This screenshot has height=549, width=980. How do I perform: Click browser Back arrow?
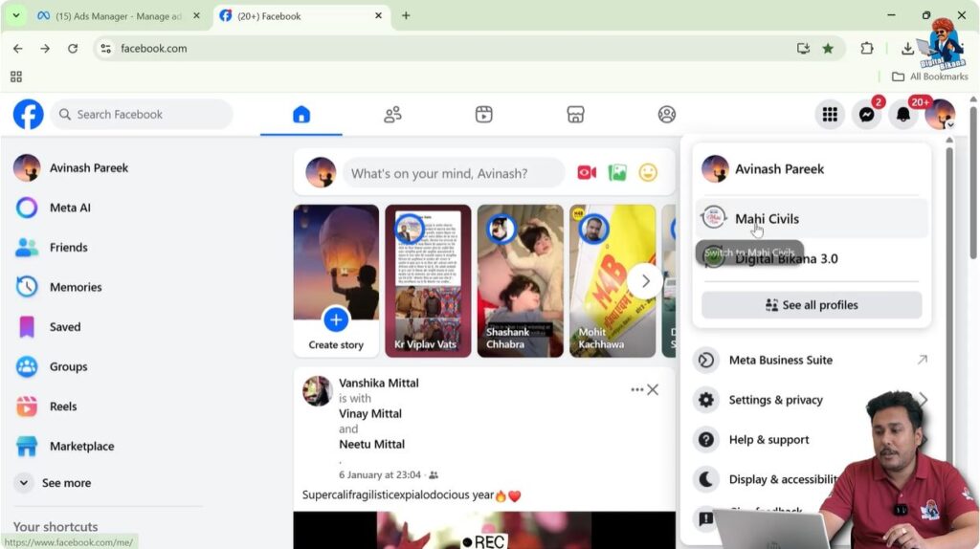coord(17,48)
